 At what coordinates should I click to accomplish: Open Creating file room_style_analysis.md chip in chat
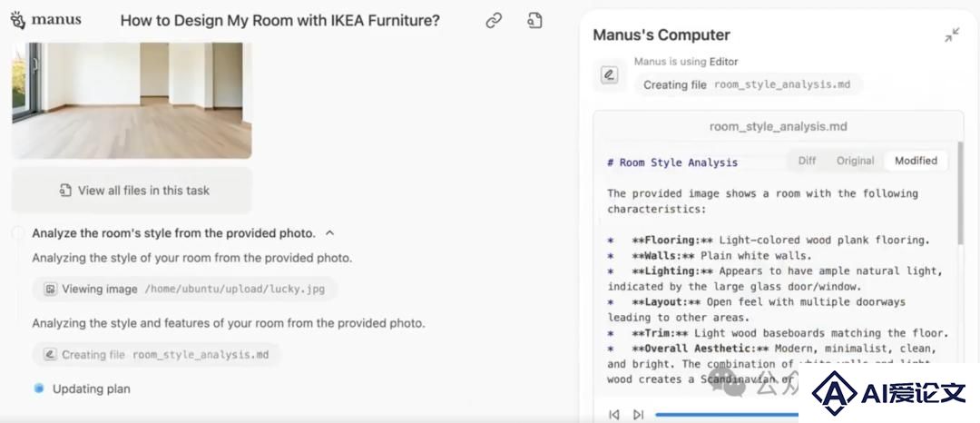(157, 355)
